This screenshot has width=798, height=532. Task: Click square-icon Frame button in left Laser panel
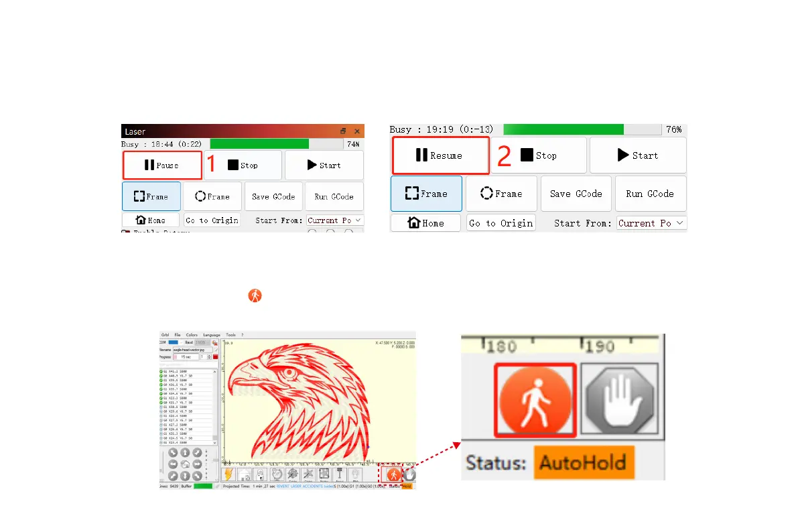coord(151,196)
